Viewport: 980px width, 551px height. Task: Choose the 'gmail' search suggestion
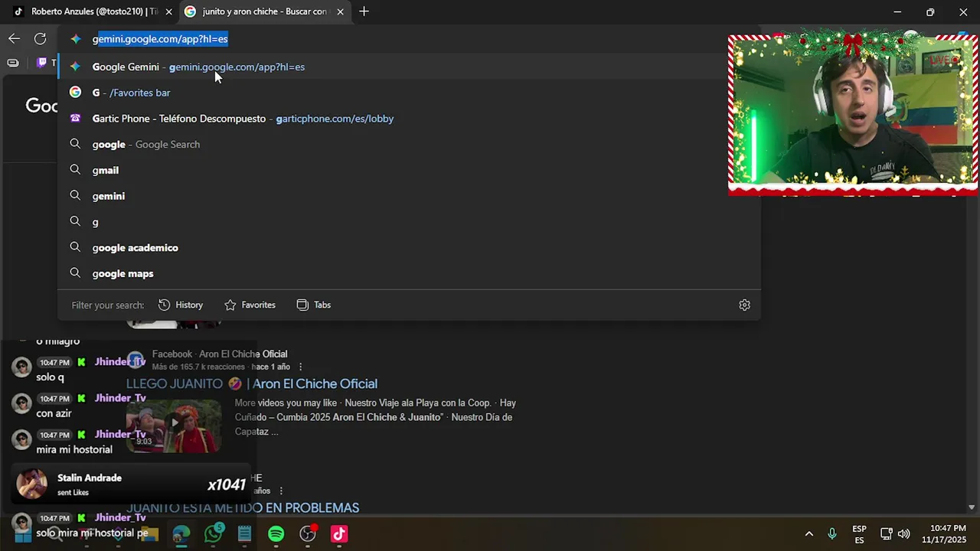point(410,170)
